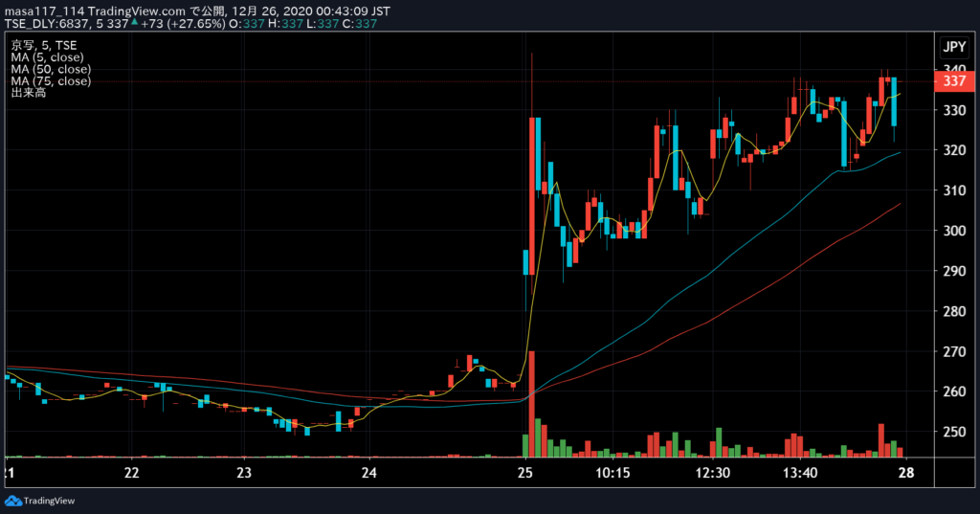Click the 260 price axis label
The width and height of the screenshot is (980, 514).
(954, 391)
